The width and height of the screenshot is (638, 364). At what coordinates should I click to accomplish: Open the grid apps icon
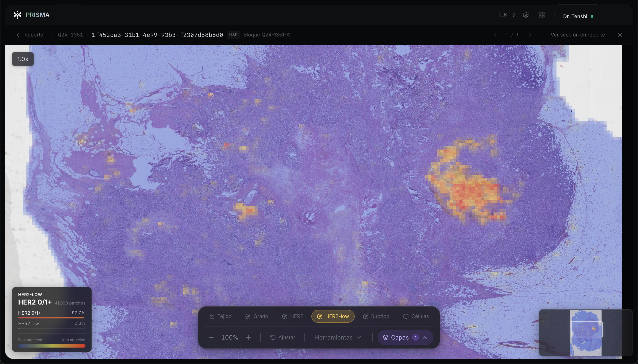(542, 15)
